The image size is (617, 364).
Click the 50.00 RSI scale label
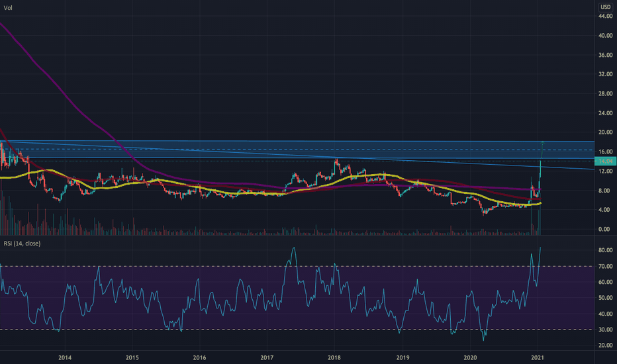(x=605, y=298)
